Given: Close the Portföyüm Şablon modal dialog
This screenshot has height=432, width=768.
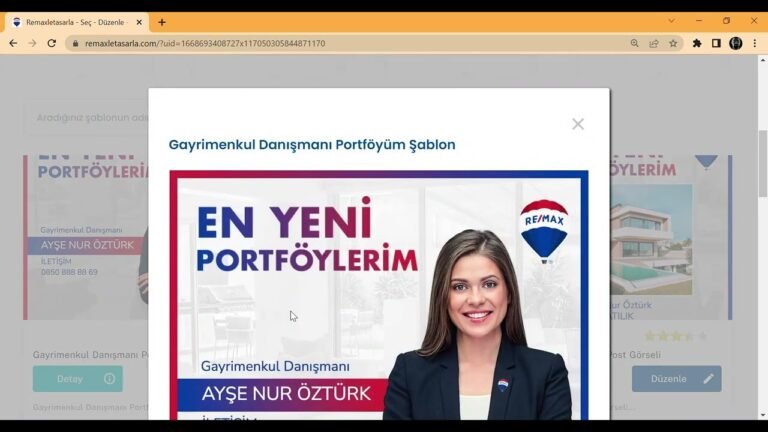Looking at the screenshot, I should click(578, 124).
